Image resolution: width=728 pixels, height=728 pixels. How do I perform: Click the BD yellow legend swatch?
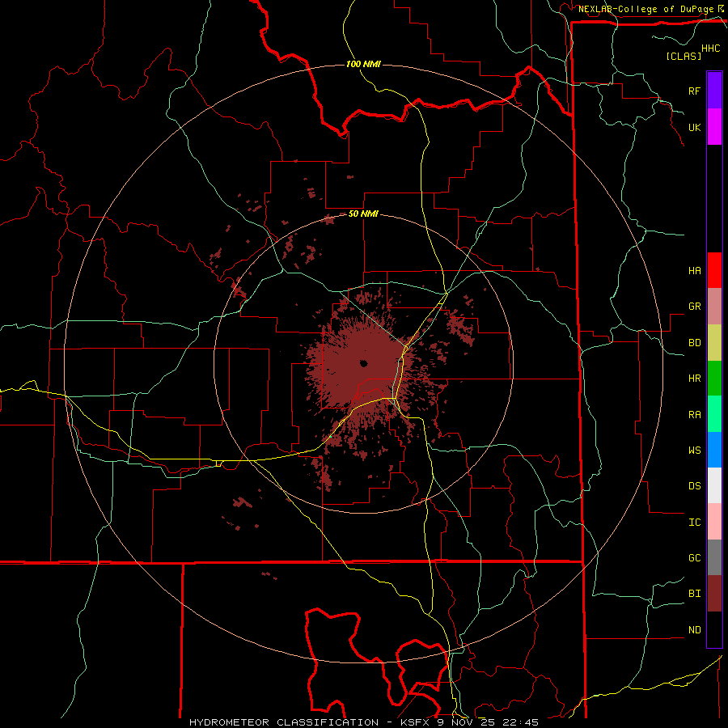point(714,342)
